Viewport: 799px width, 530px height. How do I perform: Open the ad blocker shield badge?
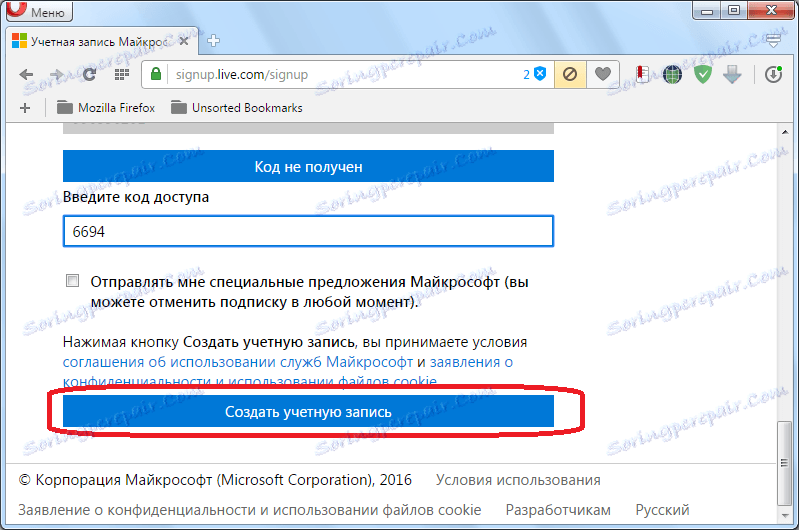(535, 74)
